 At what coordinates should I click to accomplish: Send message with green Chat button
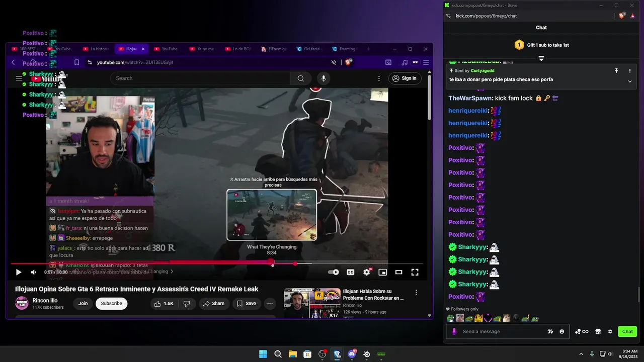pos(627,331)
